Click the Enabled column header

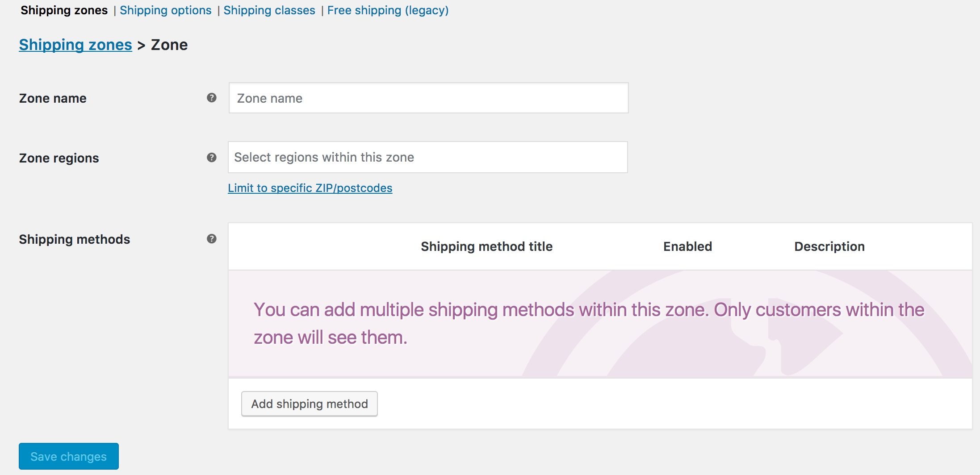[x=687, y=246]
